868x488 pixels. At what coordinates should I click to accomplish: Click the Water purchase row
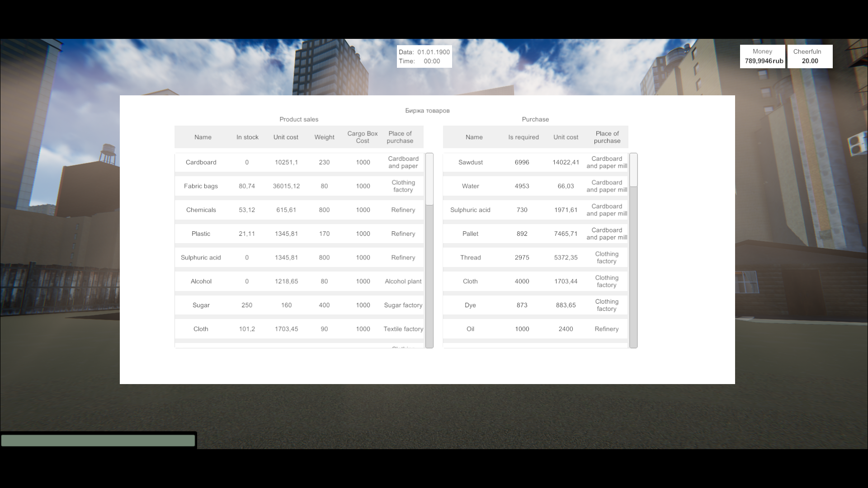click(536, 186)
